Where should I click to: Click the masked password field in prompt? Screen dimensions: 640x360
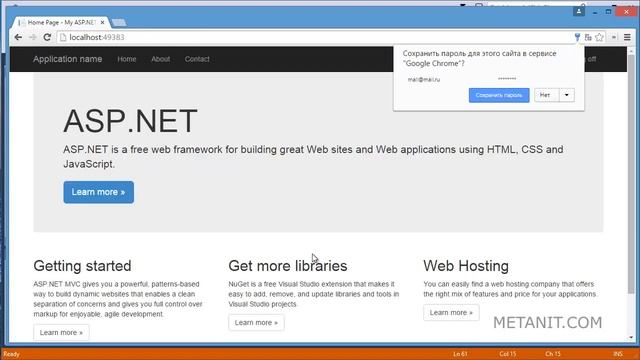pyautogui.click(x=507, y=78)
